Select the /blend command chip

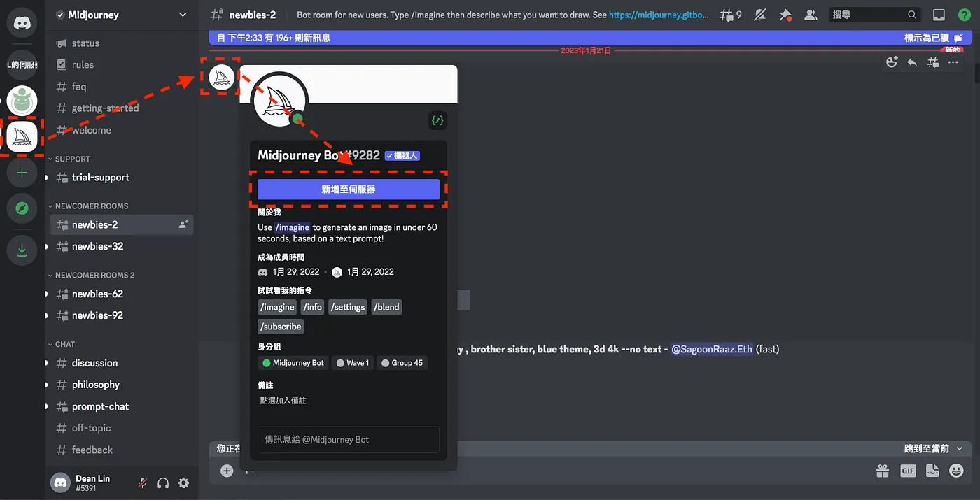(386, 307)
